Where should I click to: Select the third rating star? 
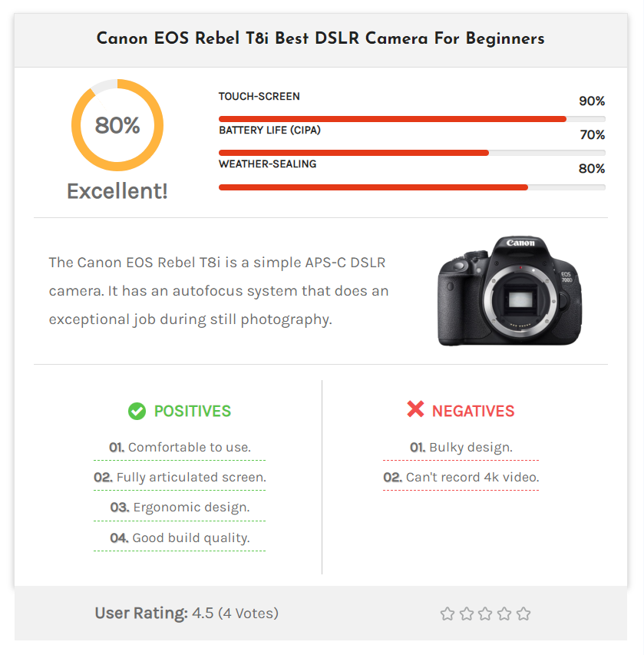(x=485, y=614)
